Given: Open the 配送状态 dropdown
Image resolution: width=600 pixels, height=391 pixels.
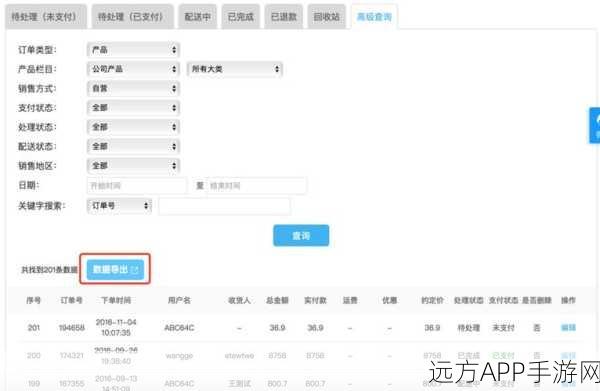Looking at the screenshot, I should click(133, 146).
